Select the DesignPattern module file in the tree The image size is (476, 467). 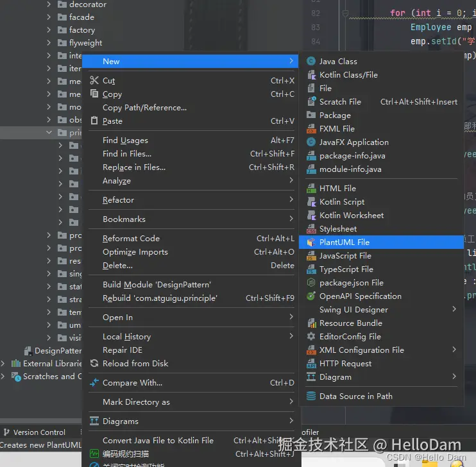pos(53,351)
